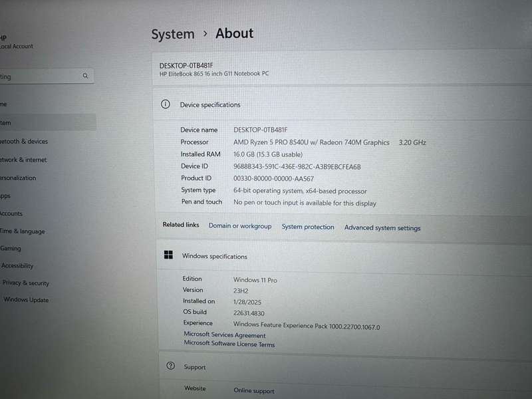Open Microsoft Services Agreement link

(225, 335)
